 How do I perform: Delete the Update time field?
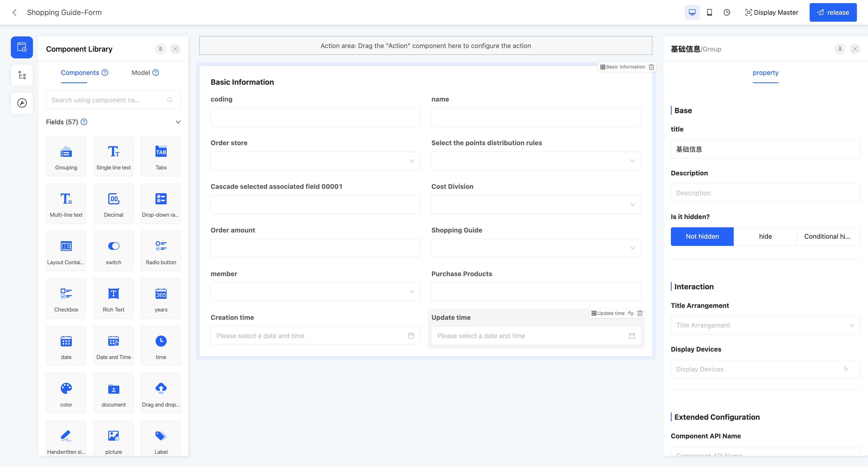point(640,313)
